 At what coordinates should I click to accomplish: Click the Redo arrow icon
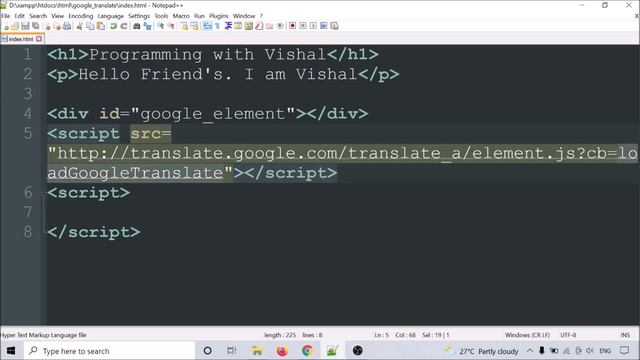(x=124, y=26)
